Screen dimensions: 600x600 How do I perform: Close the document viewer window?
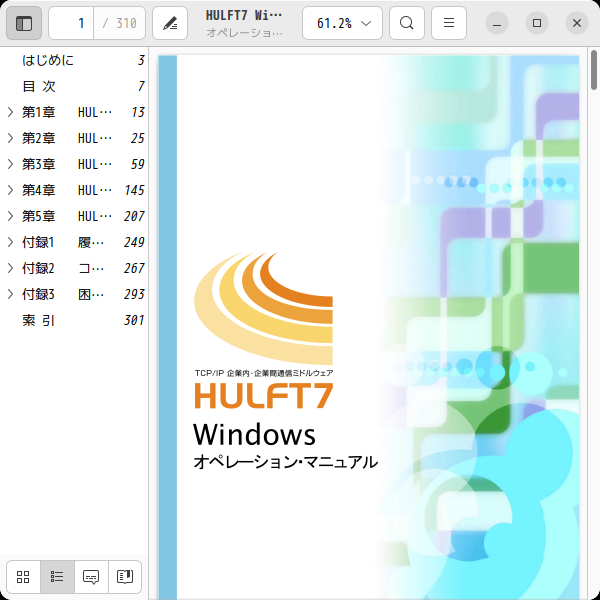point(577,23)
